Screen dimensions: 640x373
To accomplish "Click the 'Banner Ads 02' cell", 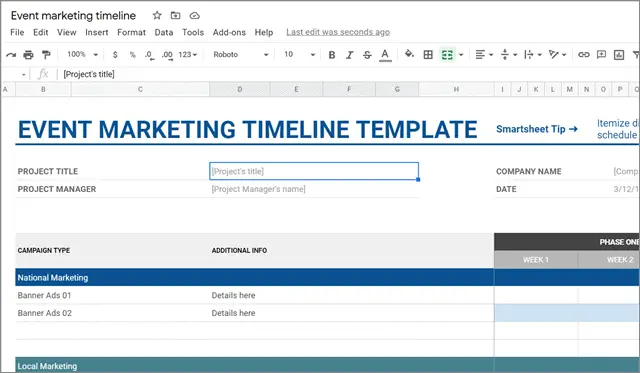I will (44, 313).
